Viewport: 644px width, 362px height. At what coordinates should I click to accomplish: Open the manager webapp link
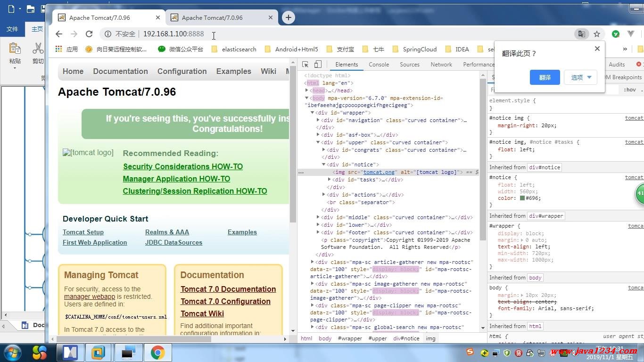pyautogui.click(x=90, y=296)
